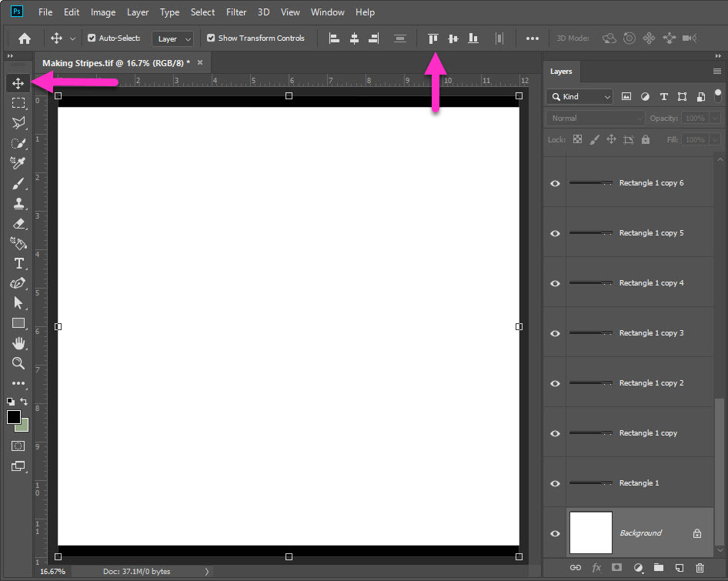Hide the Rectangle 1 copy 4 layer

point(555,283)
